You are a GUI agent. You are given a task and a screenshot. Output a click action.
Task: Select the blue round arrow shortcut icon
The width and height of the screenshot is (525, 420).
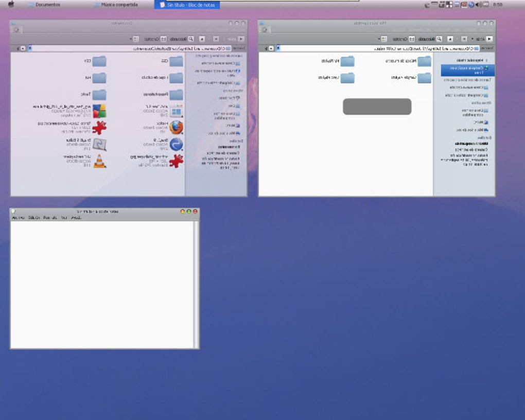click(x=163, y=144)
